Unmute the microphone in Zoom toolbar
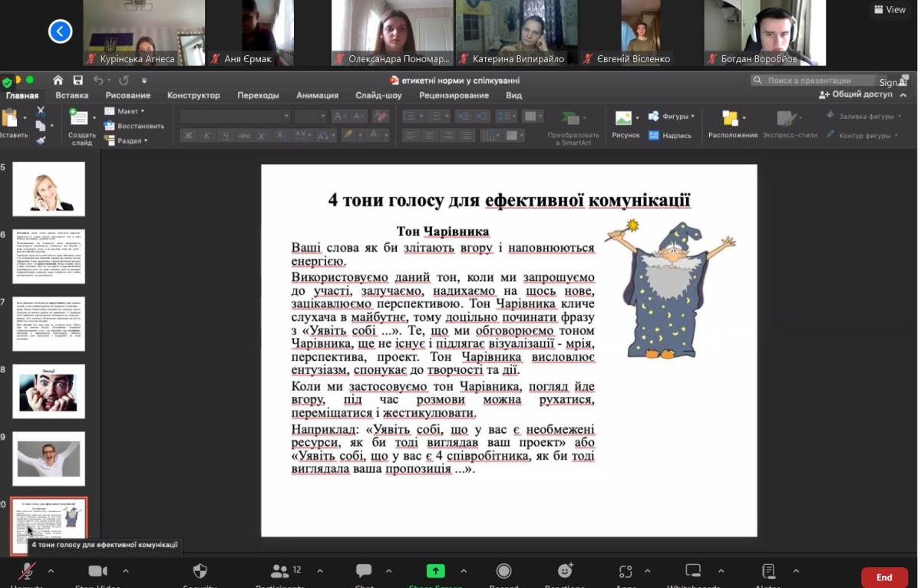Screen dimensions: 921x588 pos(28,571)
